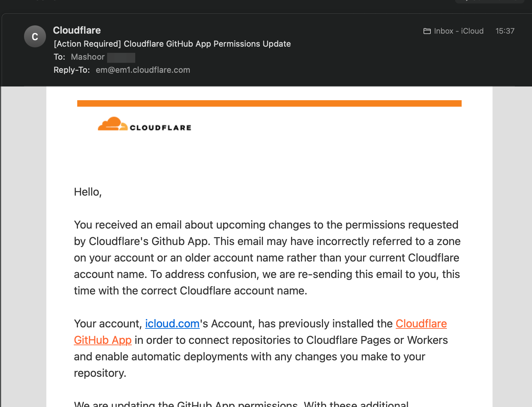Click the CLOUDFLARE wordmark in the email body

(160, 128)
